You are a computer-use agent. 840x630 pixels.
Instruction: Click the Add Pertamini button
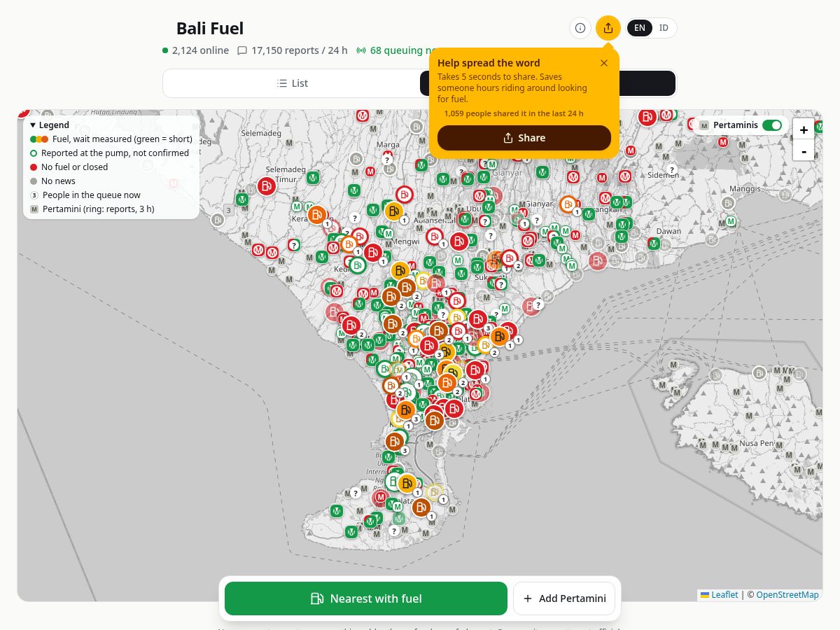pos(564,598)
